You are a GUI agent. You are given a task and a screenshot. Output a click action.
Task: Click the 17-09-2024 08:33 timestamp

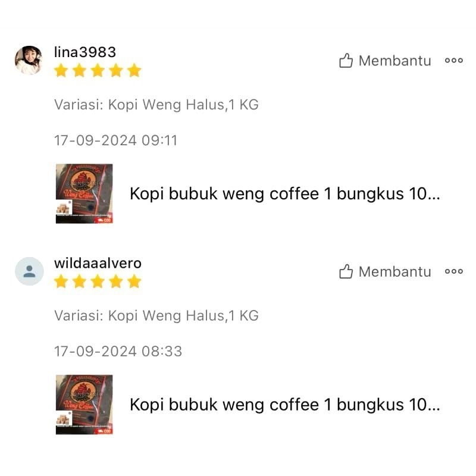coord(118,352)
